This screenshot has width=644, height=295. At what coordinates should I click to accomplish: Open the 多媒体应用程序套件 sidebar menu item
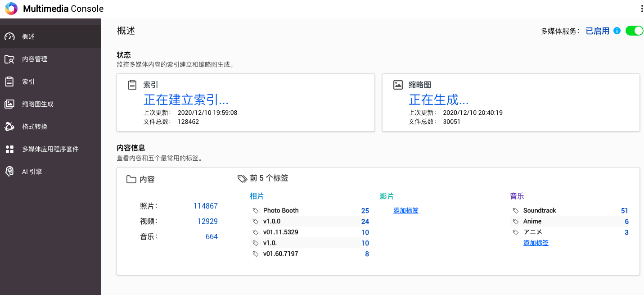point(50,149)
